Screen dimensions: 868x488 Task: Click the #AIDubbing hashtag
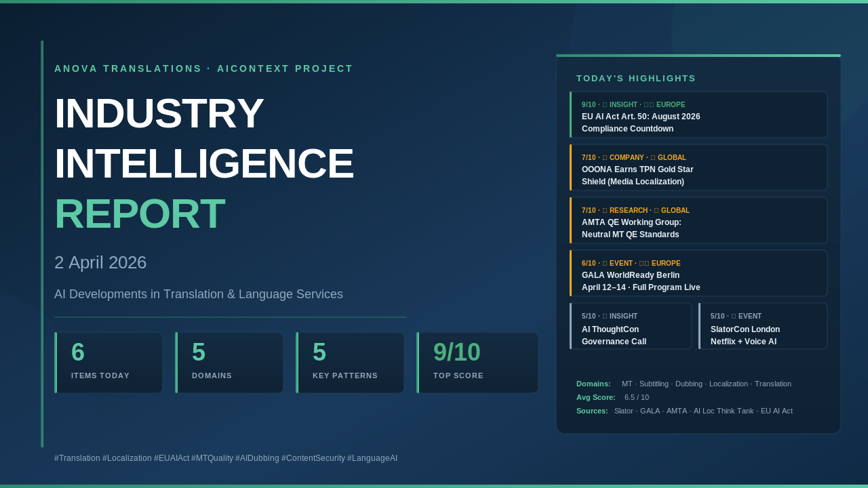(x=257, y=458)
